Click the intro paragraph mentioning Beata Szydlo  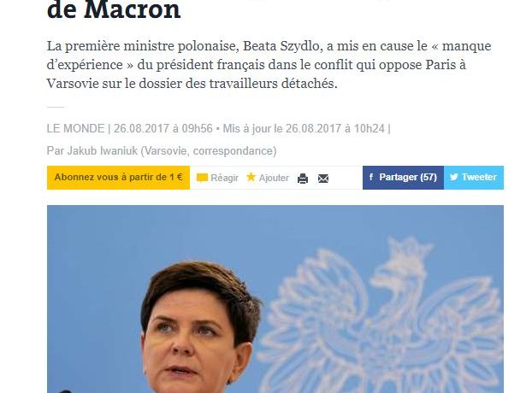(269, 64)
